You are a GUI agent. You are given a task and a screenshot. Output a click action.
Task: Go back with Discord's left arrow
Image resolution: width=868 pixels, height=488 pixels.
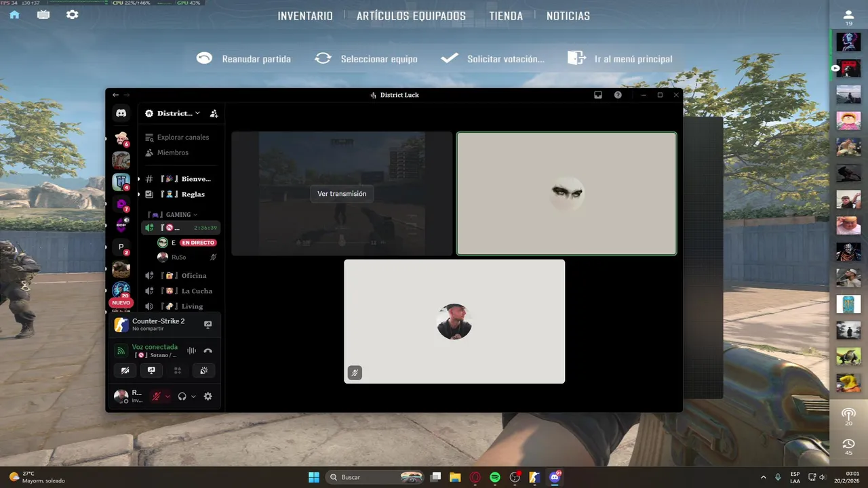click(x=116, y=95)
